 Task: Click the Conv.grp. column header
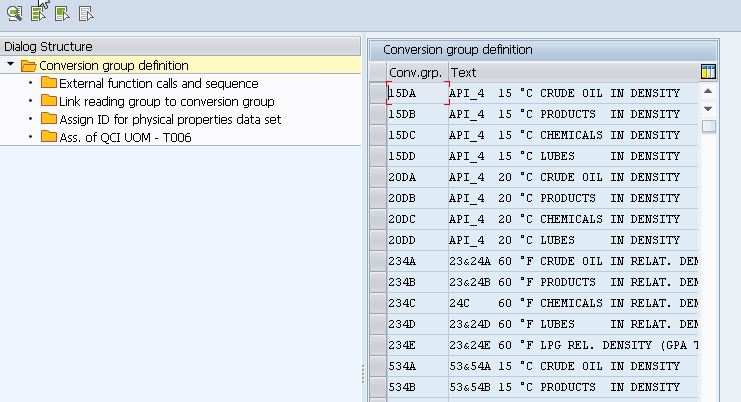416,72
